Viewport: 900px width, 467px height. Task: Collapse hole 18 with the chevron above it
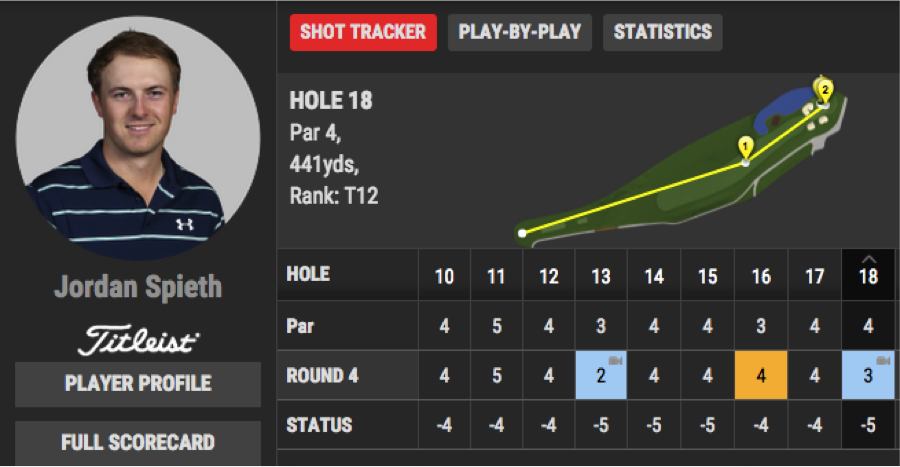coord(868,259)
